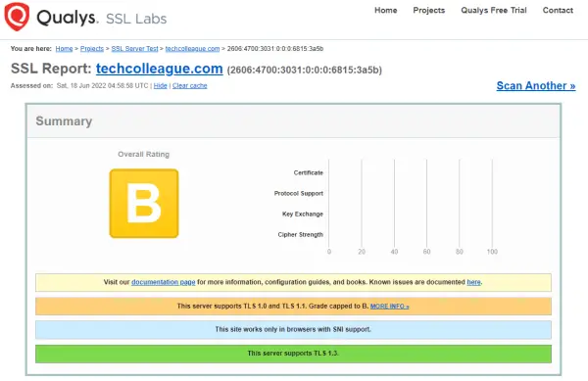The width and height of the screenshot is (588, 381).
Task: Select the 'You are here:' breadcrumb label
Action: tap(31, 49)
